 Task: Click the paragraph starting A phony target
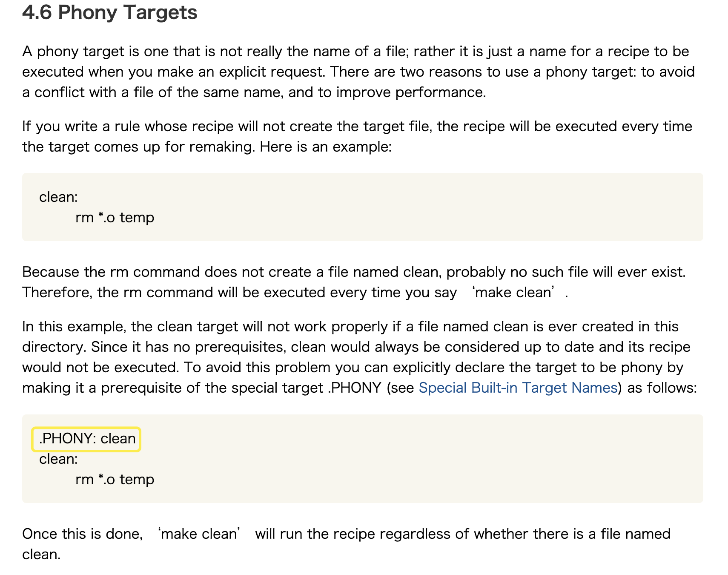pyautogui.click(x=358, y=72)
